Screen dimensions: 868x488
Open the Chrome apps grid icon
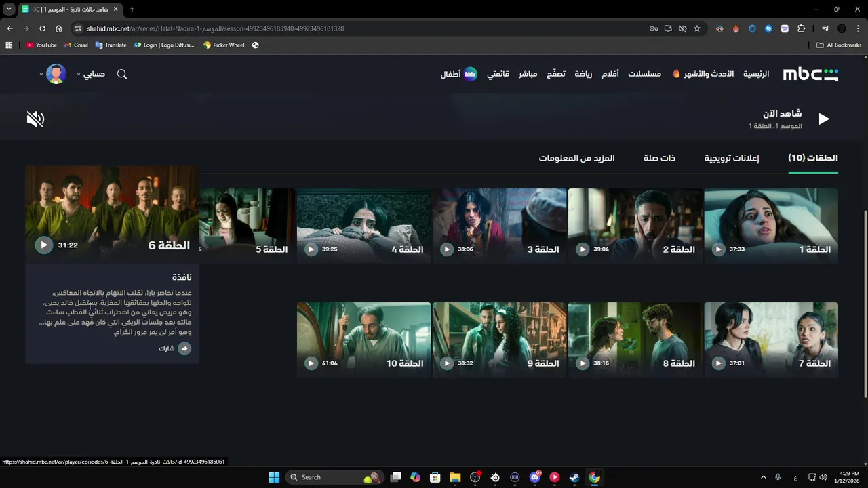click(x=9, y=45)
